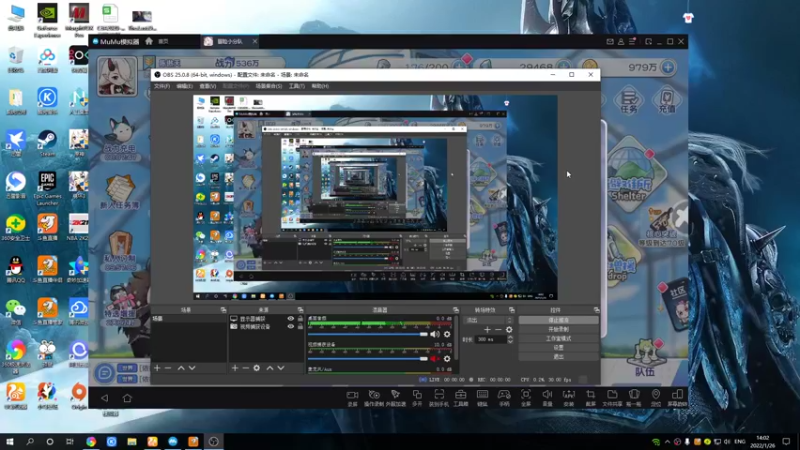The image size is (800, 450).
Task: Click the video capture device volume slider
Action: click(367, 359)
